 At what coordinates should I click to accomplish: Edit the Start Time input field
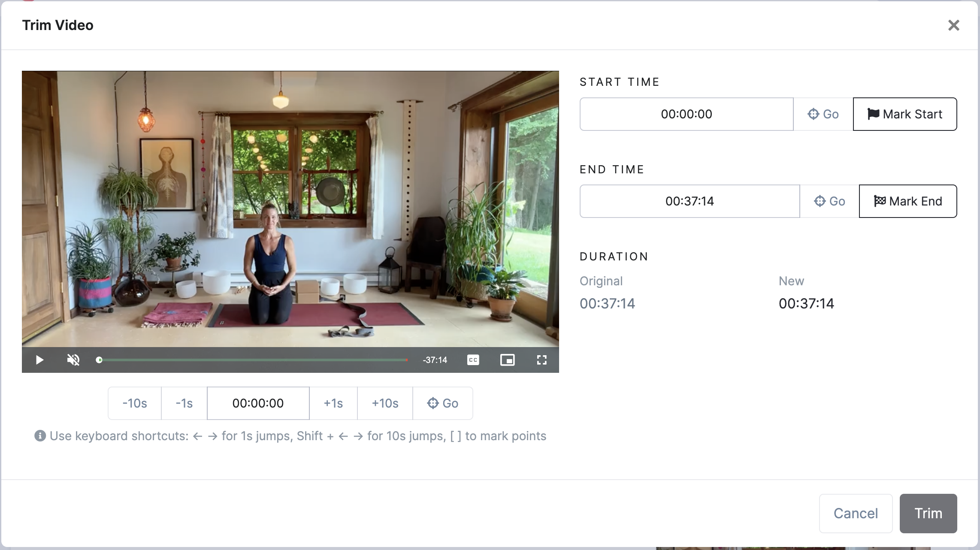pyautogui.click(x=687, y=114)
